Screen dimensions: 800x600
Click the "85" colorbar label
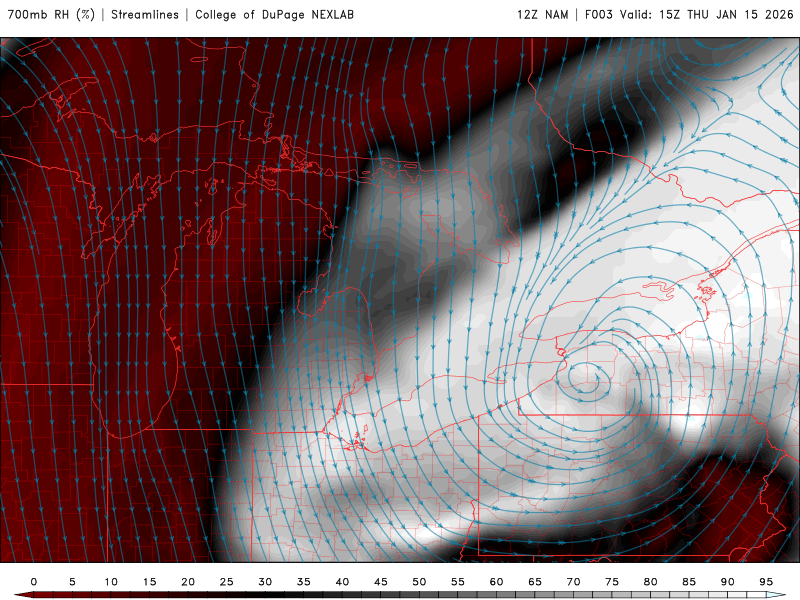point(689,582)
